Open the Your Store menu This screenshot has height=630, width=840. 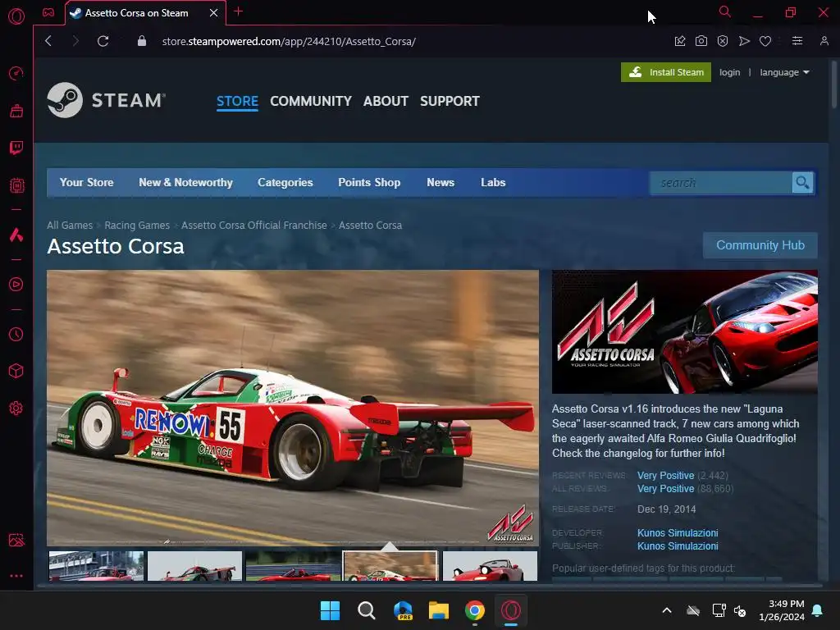pos(86,183)
